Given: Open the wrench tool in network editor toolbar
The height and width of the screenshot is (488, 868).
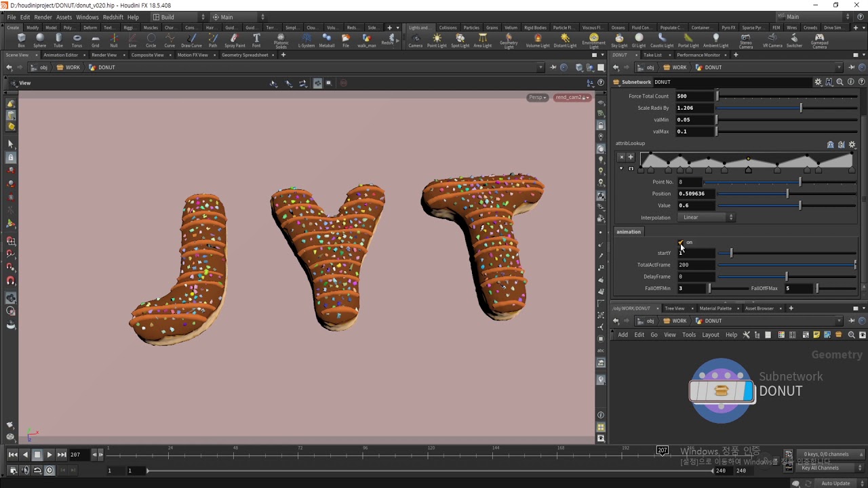Looking at the screenshot, I should click(747, 335).
